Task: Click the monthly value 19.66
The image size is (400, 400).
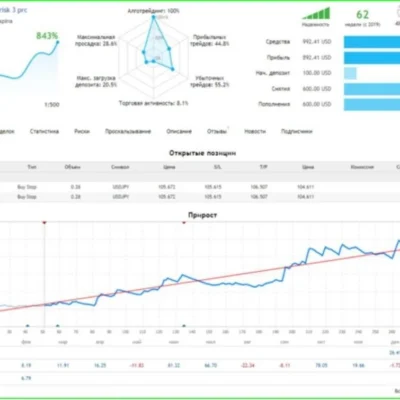Action: (358, 365)
